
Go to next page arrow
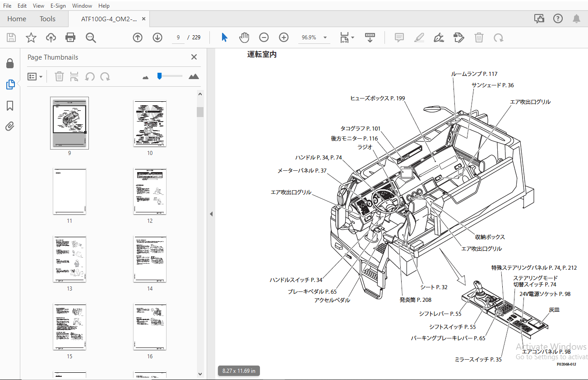coord(157,38)
